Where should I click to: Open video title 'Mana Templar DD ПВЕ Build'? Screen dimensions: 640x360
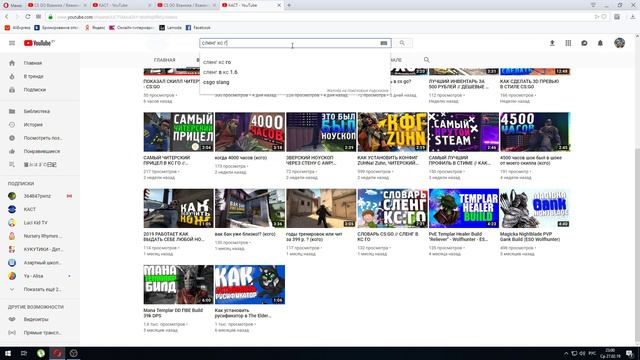point(173,313)
